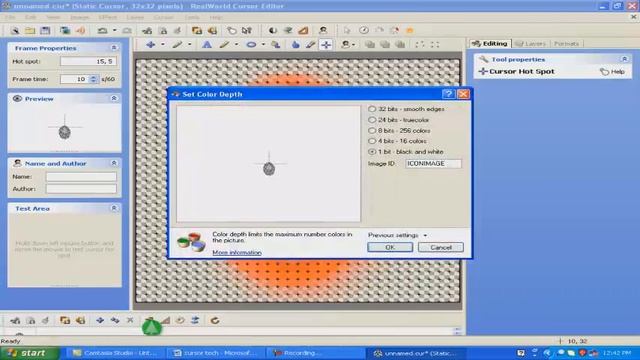Click the half black circle contrast icon
Image resolution: width=640 pixels, height=360 pixels.
(272, 31)
